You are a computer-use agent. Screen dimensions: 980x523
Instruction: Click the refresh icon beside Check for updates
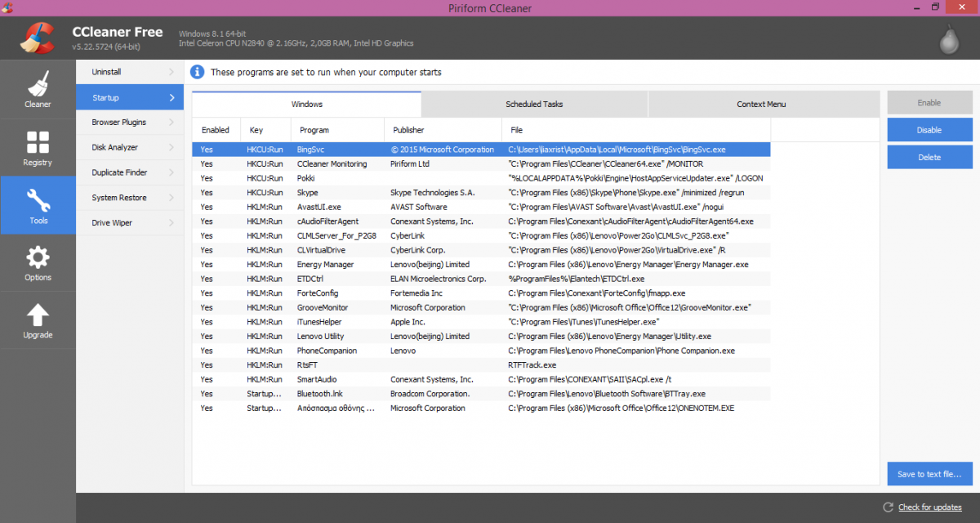[x=889, y=507]
